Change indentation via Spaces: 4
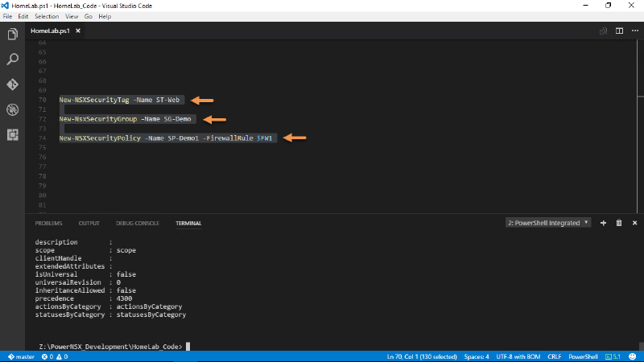Screen dimensions: 644x362 pyautogui.click(x=477, y=356)
